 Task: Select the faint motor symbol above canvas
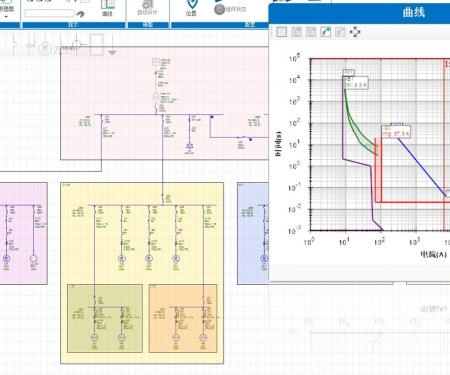[x=44, y=49]
